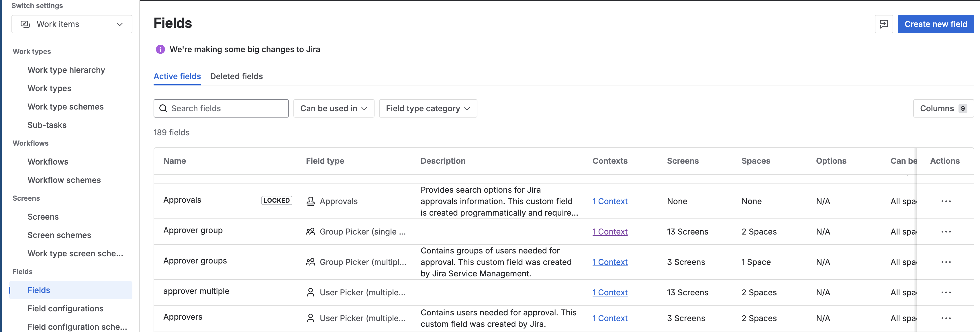The width and height of the screenshot is (980, 332).
Task: Click the 3 Screens cell for Approvers
Action: pyautogui.click(x=686, y=318)
